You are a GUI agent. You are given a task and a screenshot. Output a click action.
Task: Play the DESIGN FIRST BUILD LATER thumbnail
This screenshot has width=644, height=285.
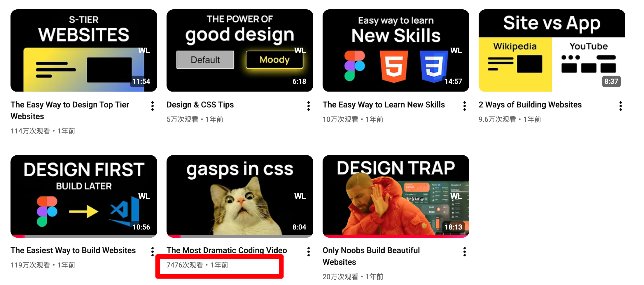coord(84,196)
